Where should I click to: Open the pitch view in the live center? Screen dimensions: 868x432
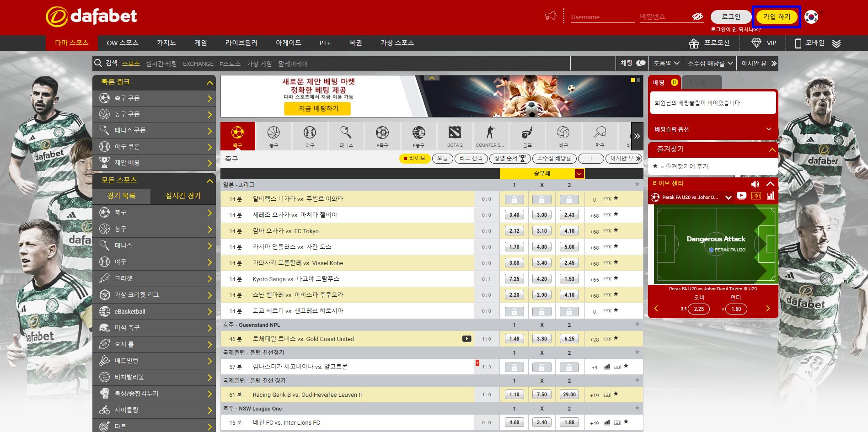(756, 197)
